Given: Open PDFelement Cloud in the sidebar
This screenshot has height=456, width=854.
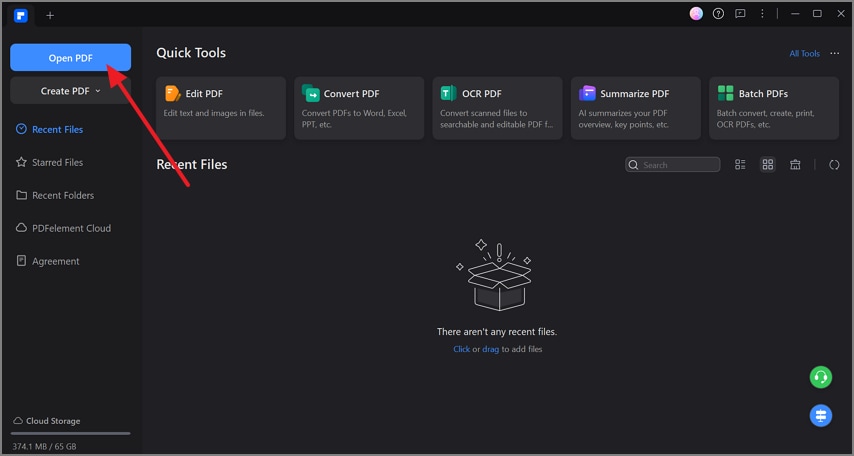Looking at the screenshot, I should (71, 228).
